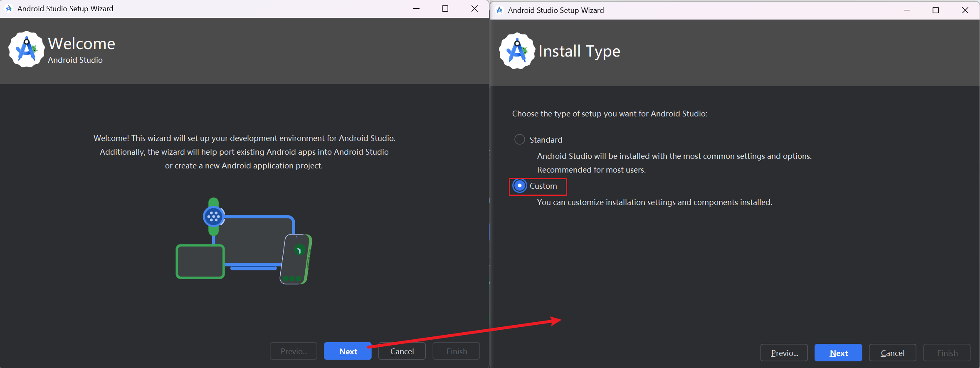This screenshot has height=368, width=980.
Task: Click Next in the Install Type window
Action: tap(838, 353)
